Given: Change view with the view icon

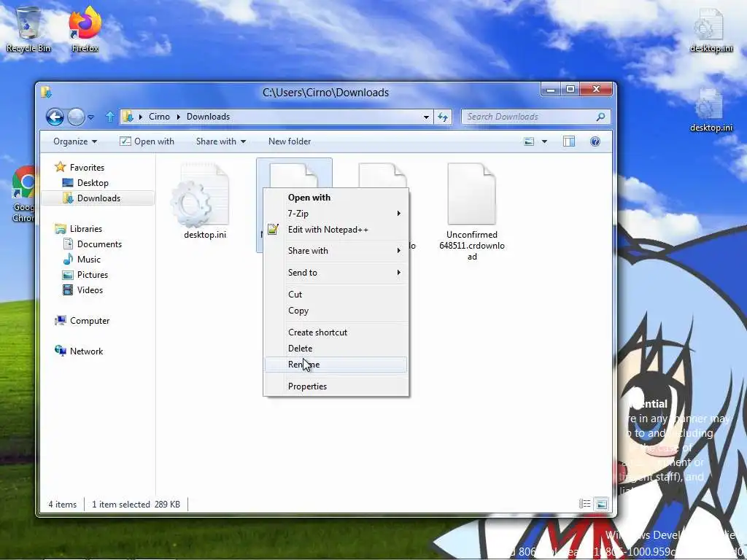Looking at the screenshot, I should pos(529,141).
